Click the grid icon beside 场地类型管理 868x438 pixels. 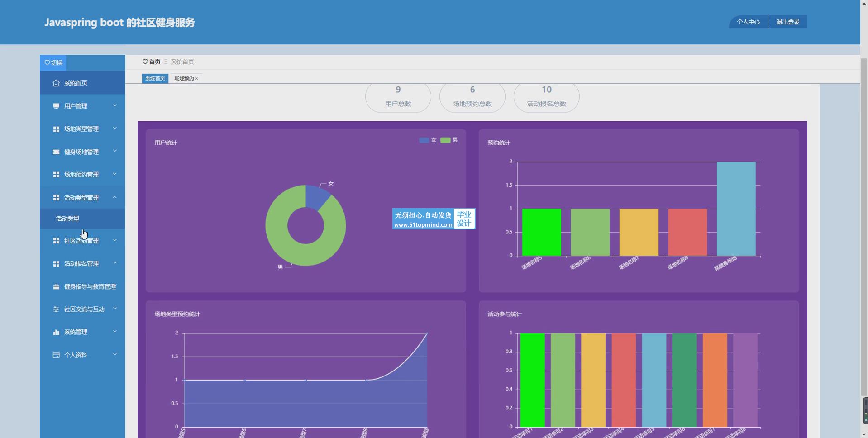[x=56, y=129]
